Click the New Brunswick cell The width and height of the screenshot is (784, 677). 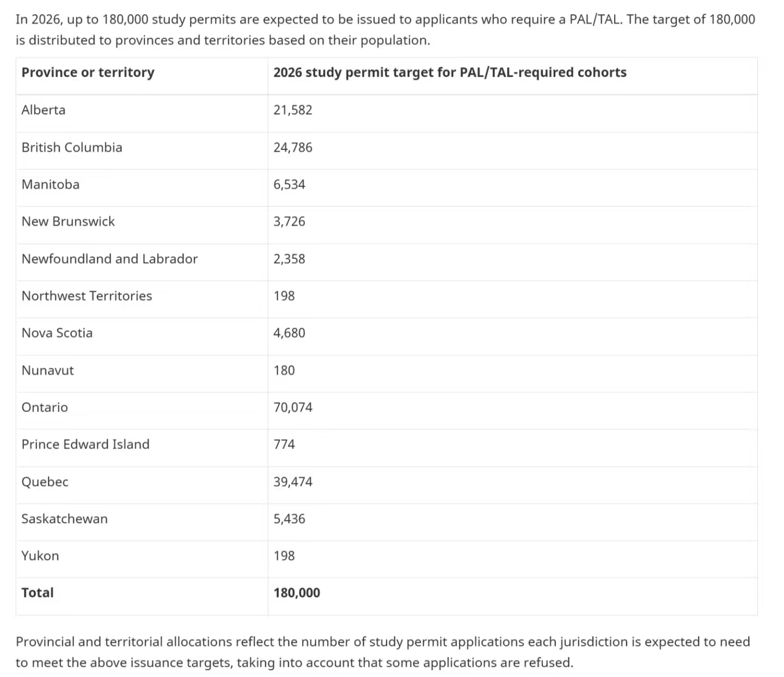click(68, 221)
